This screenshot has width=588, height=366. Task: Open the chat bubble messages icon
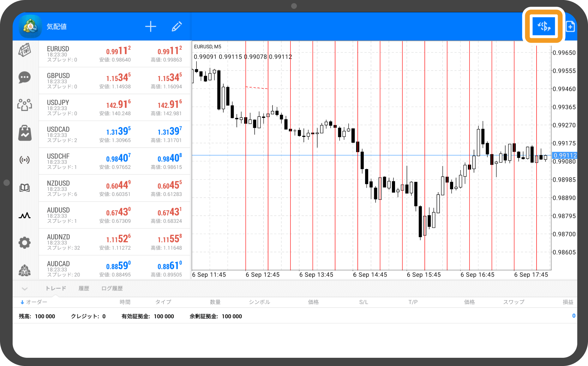tap(25, 77)
